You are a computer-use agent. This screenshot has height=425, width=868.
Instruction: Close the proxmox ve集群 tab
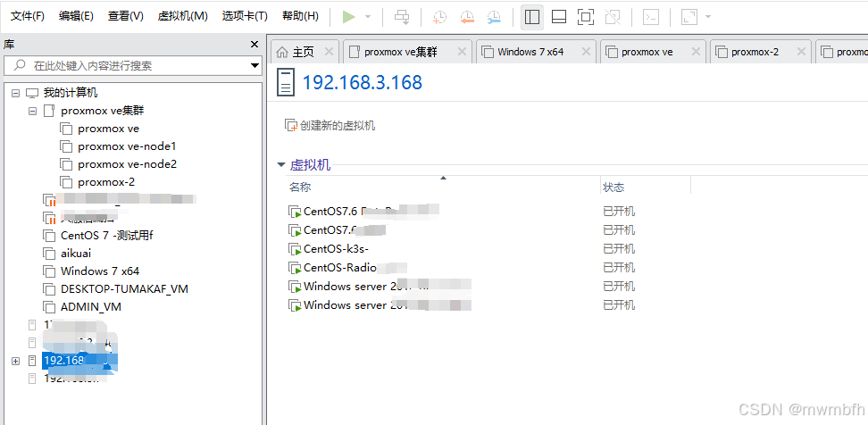[463, 52]
